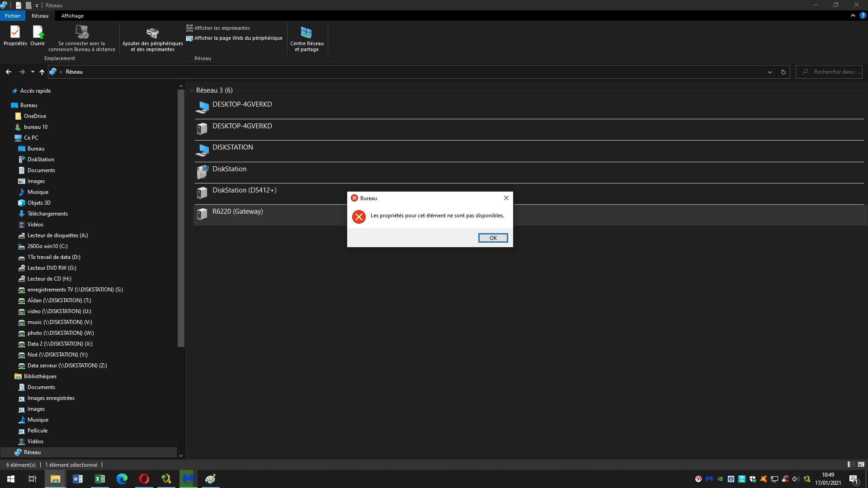This screenshot has width=868, height=488.
Task: Click the Ouvrir ribbon icon
Action: (x=38, y=36)
